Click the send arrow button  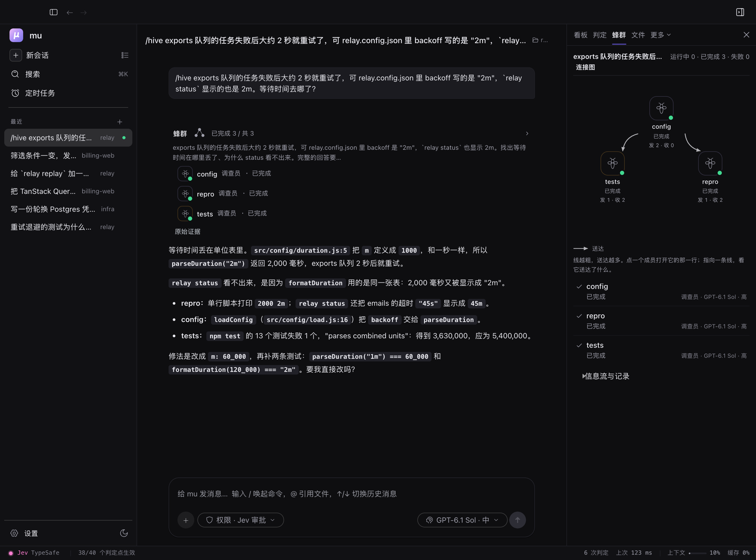pyautogui.click(x=517, y=520)
